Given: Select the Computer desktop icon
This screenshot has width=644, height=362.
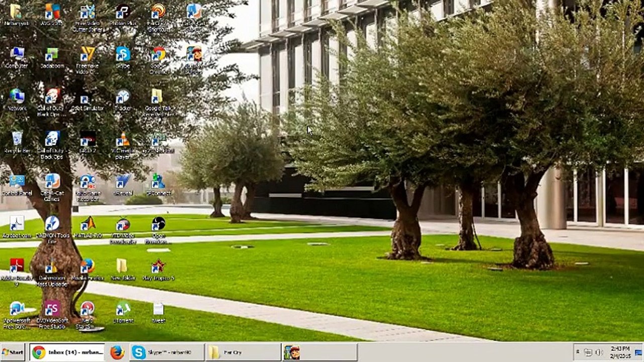Looking at the screenshot, I should pos(17,57).
